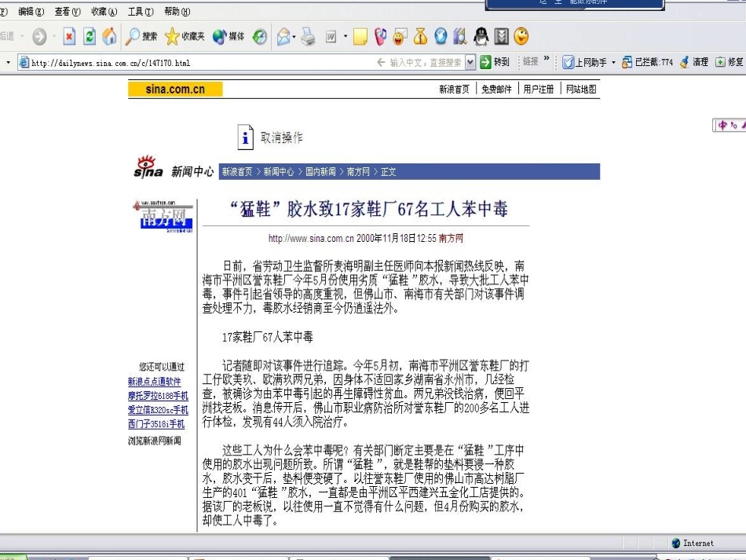This screenshot has width=746, height=560.
Task: Open the History clock icon
Action: [260, 37]
